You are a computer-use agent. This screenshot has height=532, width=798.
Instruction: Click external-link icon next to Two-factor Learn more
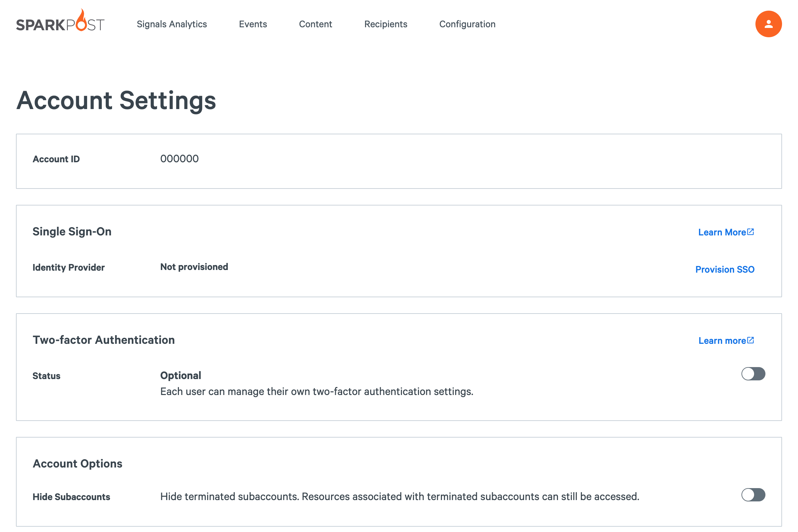(750, 340)
